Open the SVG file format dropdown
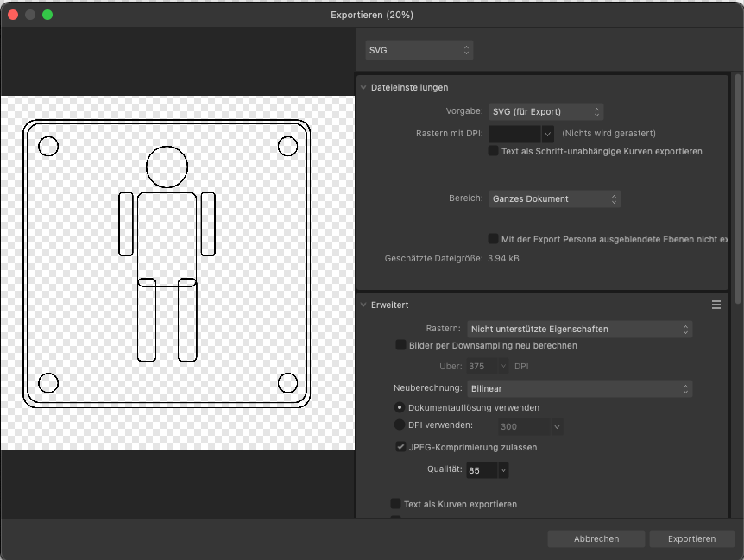Screen dimensions: 744x560 pyautogui.click(x=419, y=50)
